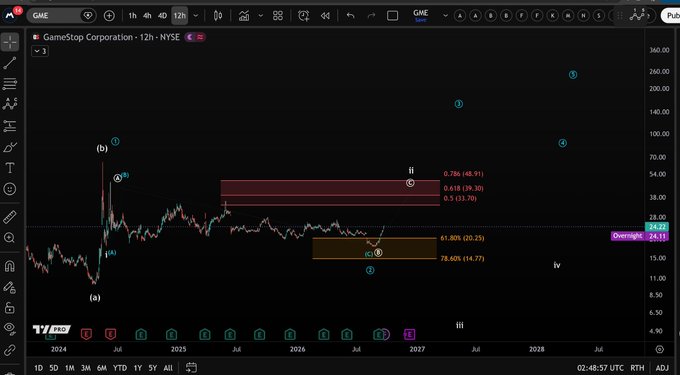The height and width of the screenshot is (375, 680).
Task: Toggle RTH regular trading hours
Action: [x=637, y=368]
